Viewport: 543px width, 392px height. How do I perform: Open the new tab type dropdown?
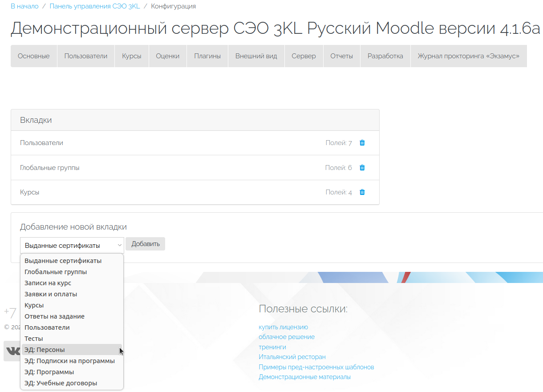72,245
